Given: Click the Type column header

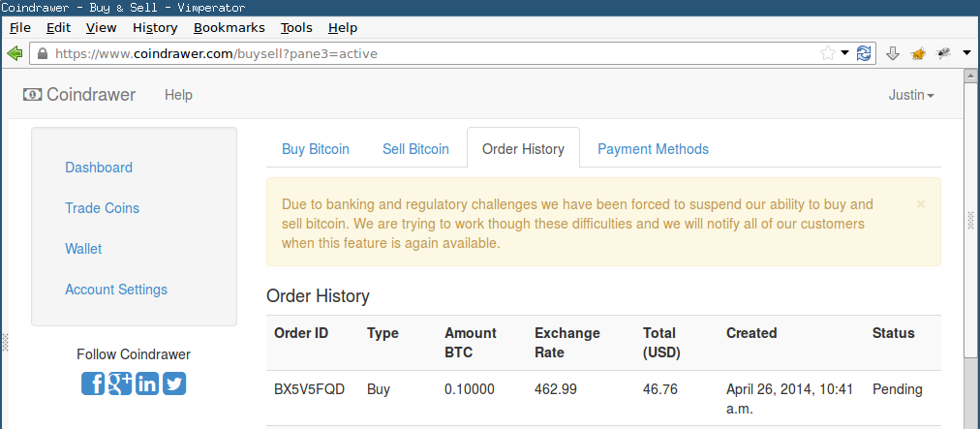Looking at the screenshot, I should [x=383, y=333].
